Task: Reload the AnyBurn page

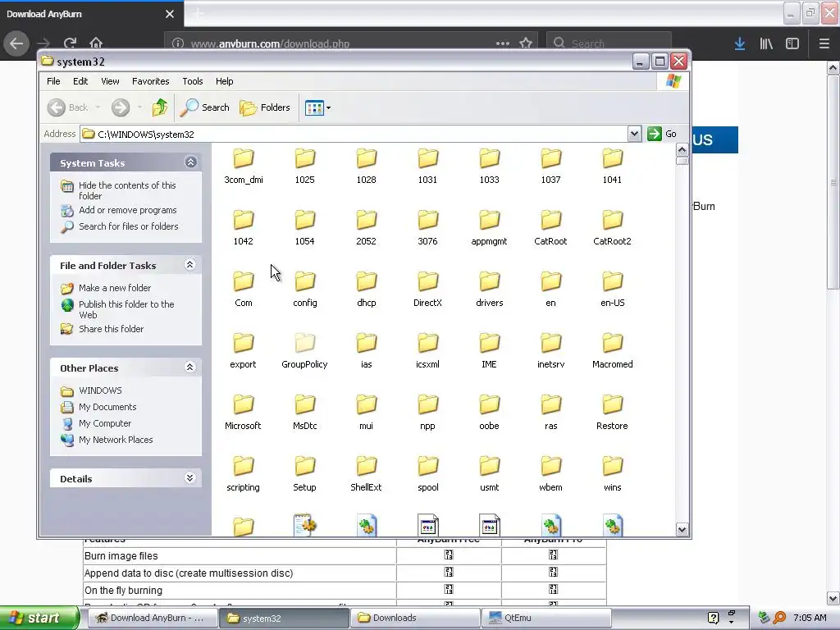Action: (x=70, y=43)
